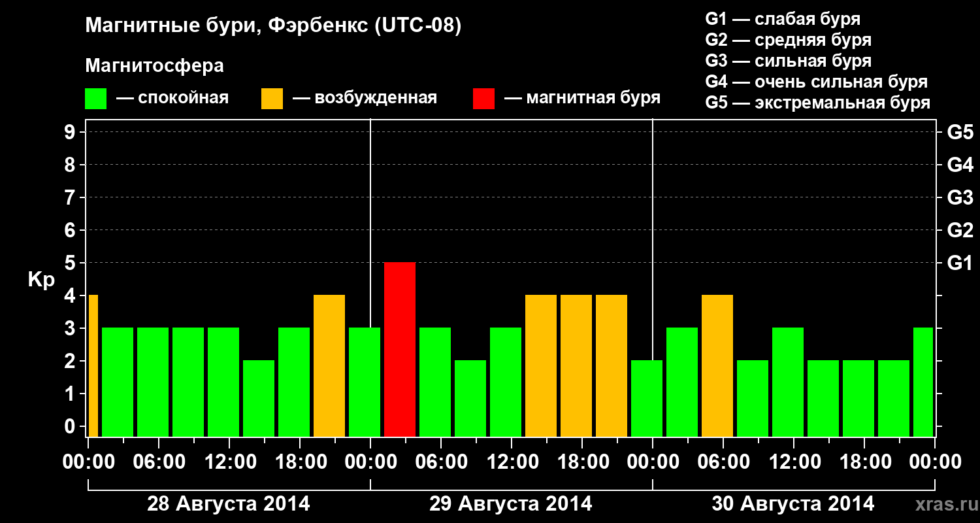Click legend line 'G3 — сильная буря'
The image size is (980, 523).
(x=789, y=61)
